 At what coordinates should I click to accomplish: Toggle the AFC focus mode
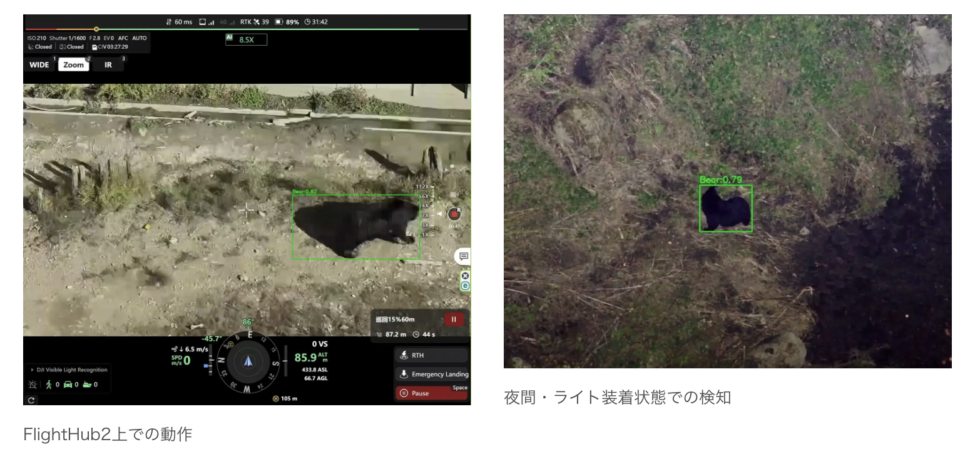pos(123,38)
